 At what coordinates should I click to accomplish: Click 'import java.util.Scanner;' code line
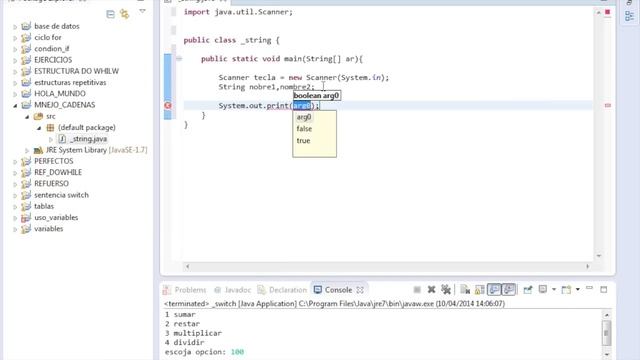tap(238, 12)
